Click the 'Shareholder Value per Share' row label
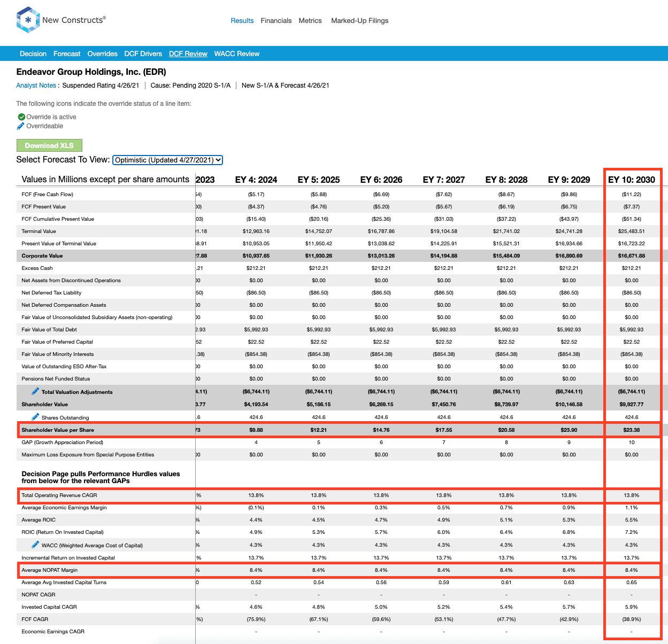The height and width of the screenshot is (644, 668). (x=58, y=430)
